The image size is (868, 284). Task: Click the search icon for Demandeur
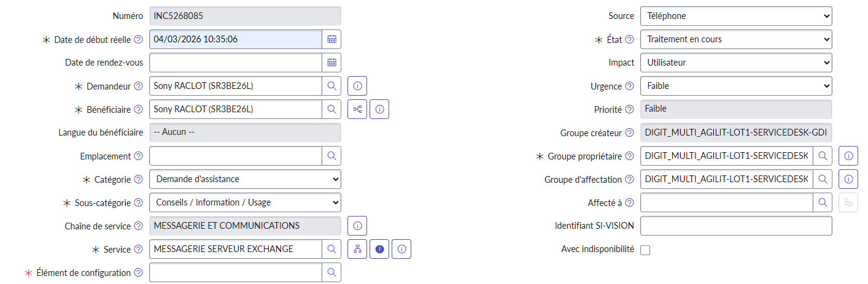[x=331, y=86]
